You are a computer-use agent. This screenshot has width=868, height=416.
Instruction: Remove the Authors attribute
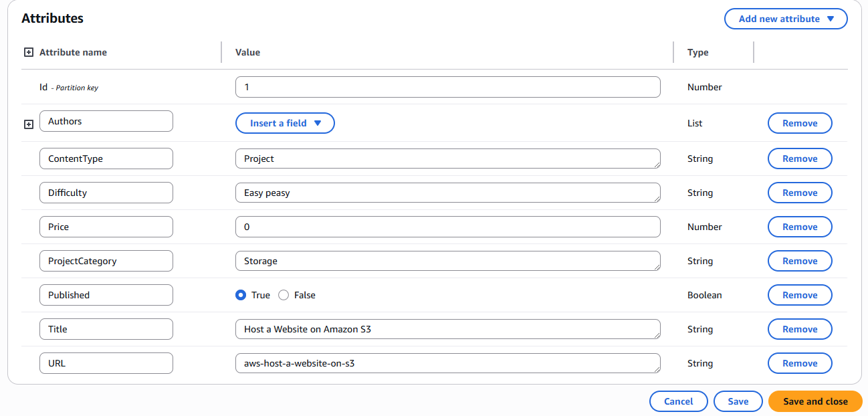tap(799, 123)
